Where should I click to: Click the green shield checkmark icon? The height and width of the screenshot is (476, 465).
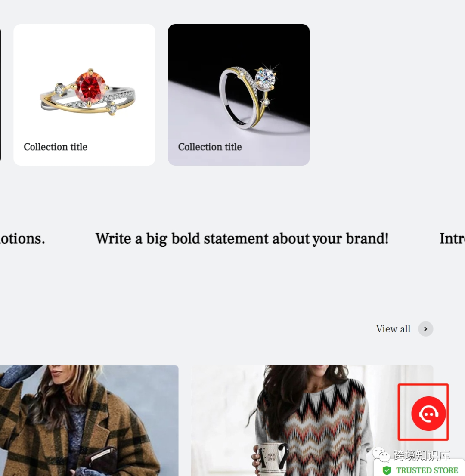[387, 470]
